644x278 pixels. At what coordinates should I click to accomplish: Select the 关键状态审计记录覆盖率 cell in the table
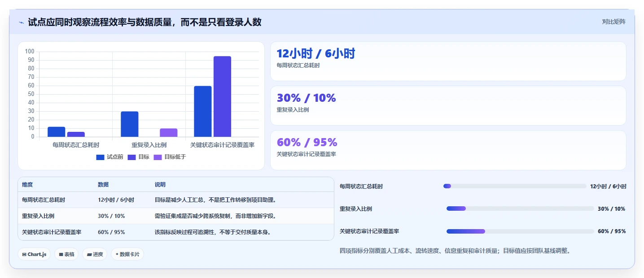pyautogui.click(x=52, y=232)
